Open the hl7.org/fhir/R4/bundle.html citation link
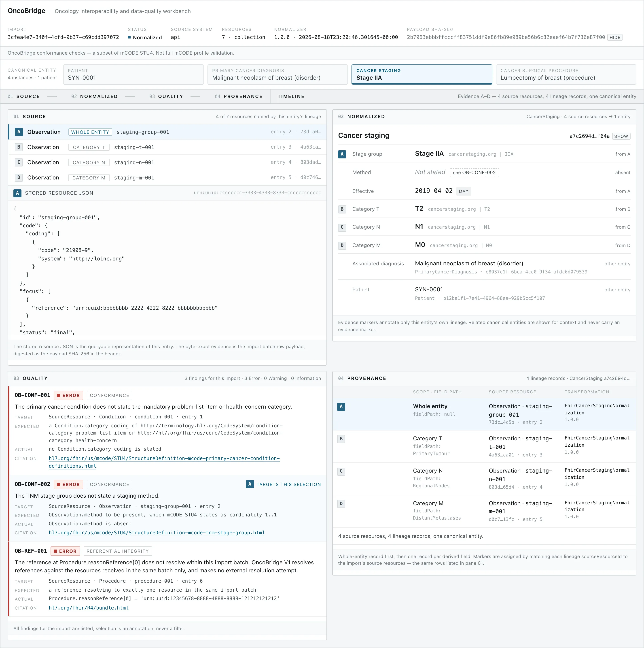This screenshot has height=648, width=644. [89, 608]
